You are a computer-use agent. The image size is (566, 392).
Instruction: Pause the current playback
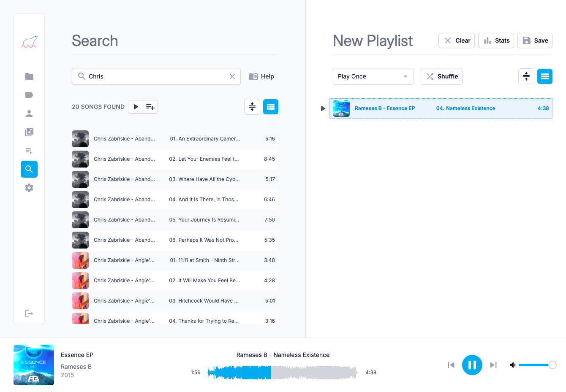(x=472, y=365)
